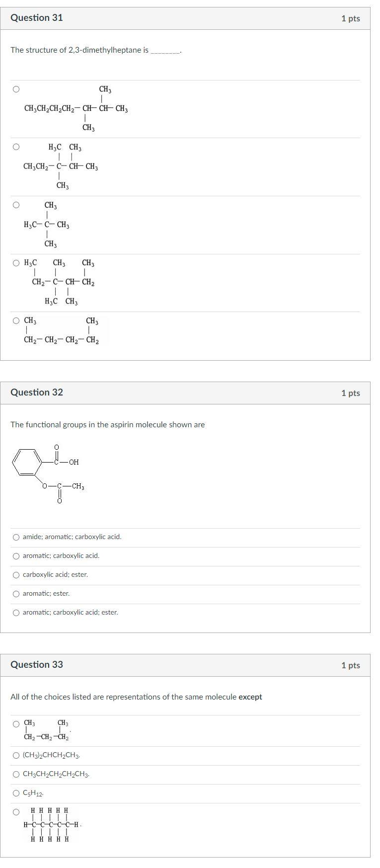This screenshot has width=380, height=868.
Task: Click the Question 33 title
Action: click(x=37, y=664)
